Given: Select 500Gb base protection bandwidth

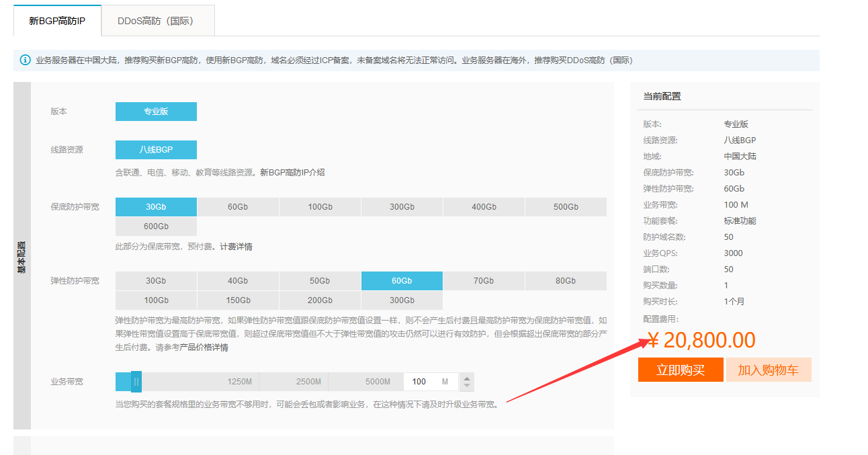Looking at the screenshot, I should (565, 207).
